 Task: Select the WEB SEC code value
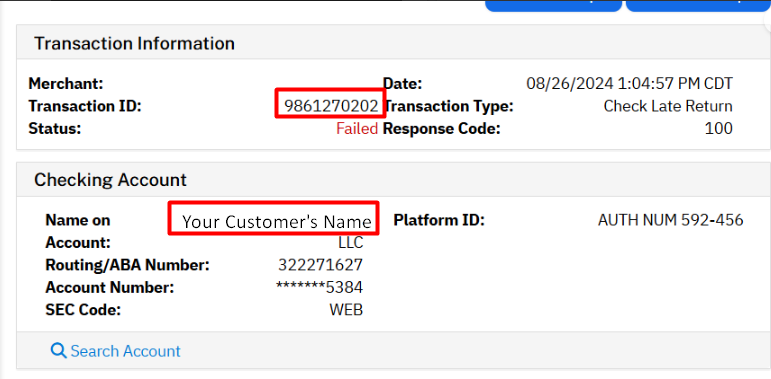click(x=346, y=310)
